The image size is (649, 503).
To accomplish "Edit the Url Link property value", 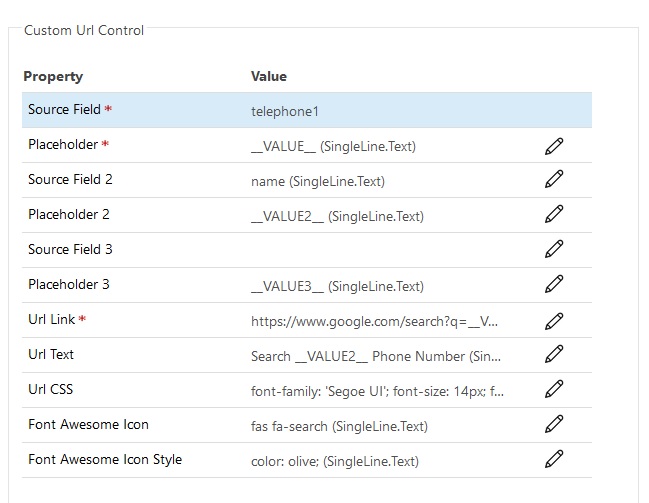I will pos(554,321).
